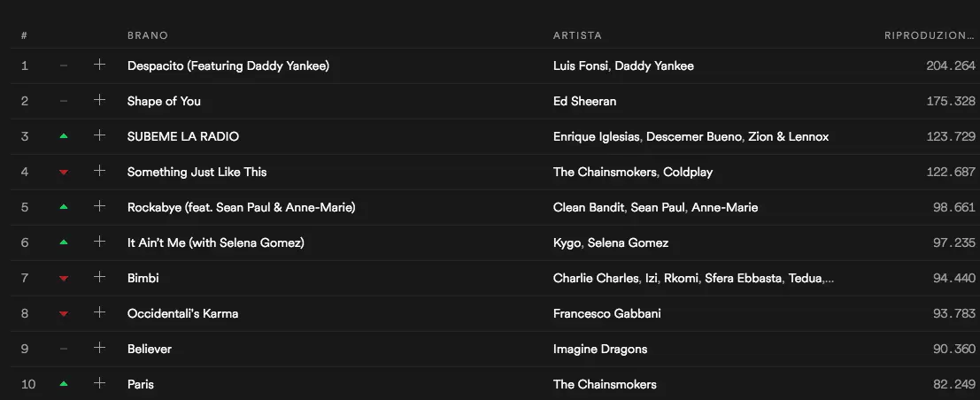Open artist Ed Sheeran
This screenshot has height=400, width=980.
point(584,101)
